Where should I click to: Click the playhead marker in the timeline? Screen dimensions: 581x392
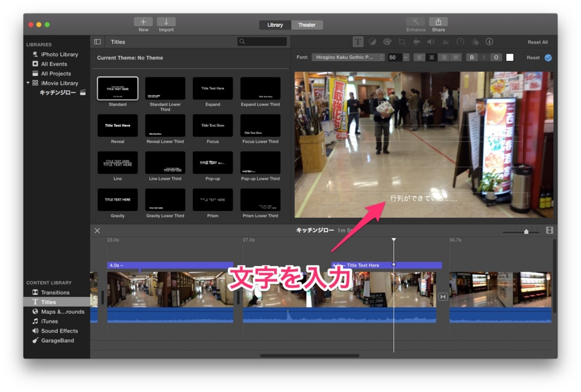click(x=393, y=240)
